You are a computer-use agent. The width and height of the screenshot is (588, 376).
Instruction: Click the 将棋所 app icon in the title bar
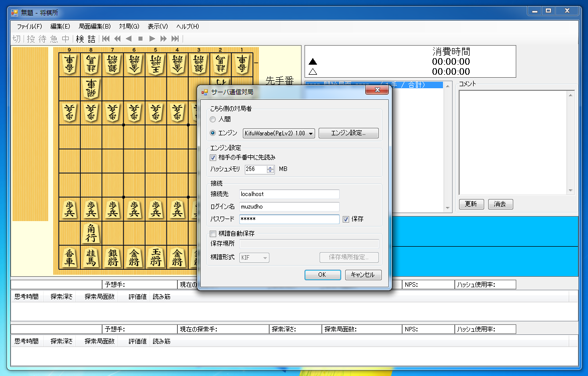tap(15, 13)
